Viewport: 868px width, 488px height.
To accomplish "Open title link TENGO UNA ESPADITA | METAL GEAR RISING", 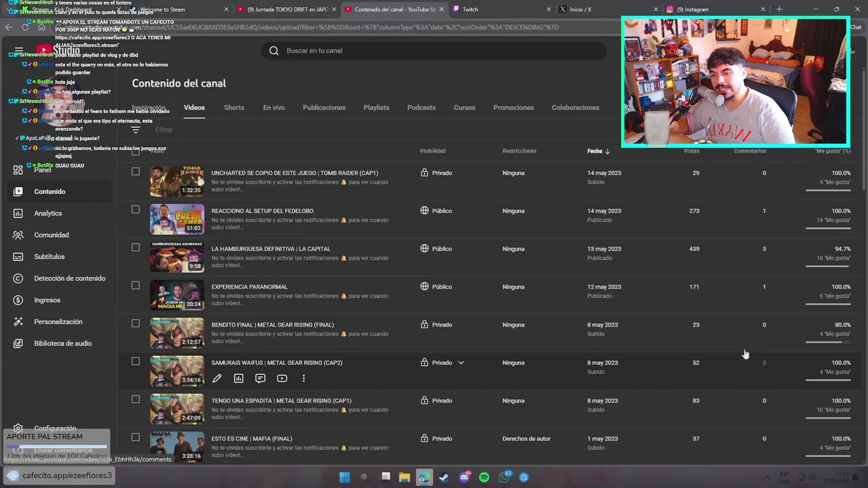I will (x=281, y=401).
